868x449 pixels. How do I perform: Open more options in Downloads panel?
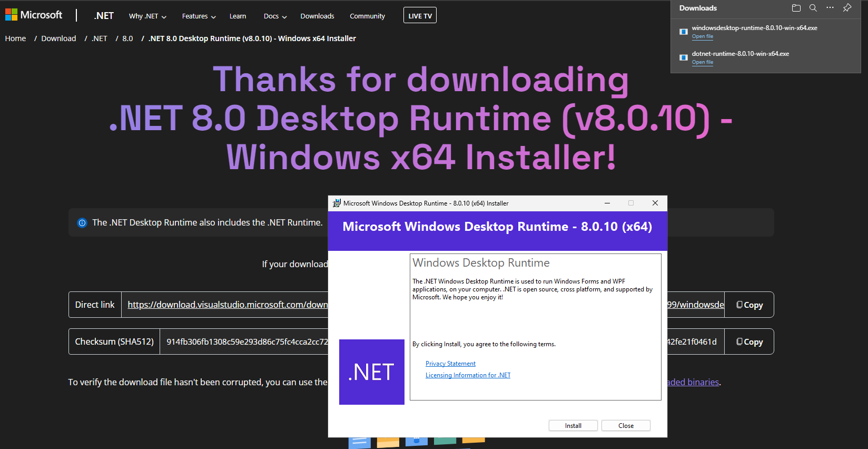(830, 8)
